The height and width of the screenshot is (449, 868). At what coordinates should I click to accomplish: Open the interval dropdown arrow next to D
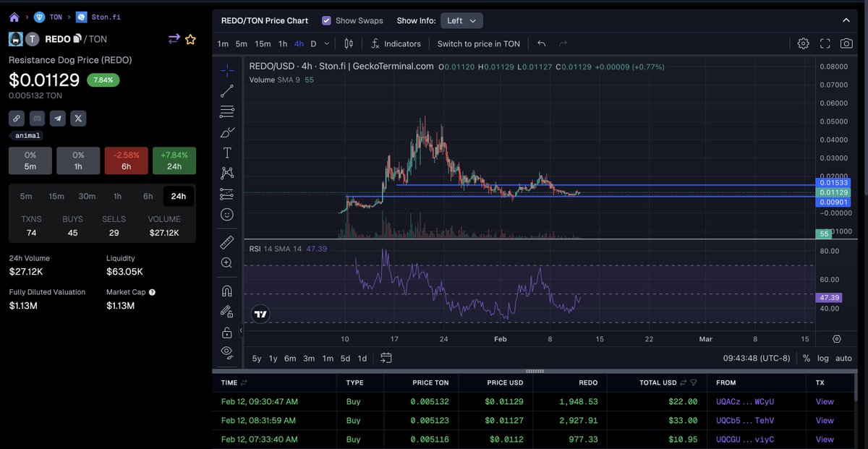[x=327, y=43]
